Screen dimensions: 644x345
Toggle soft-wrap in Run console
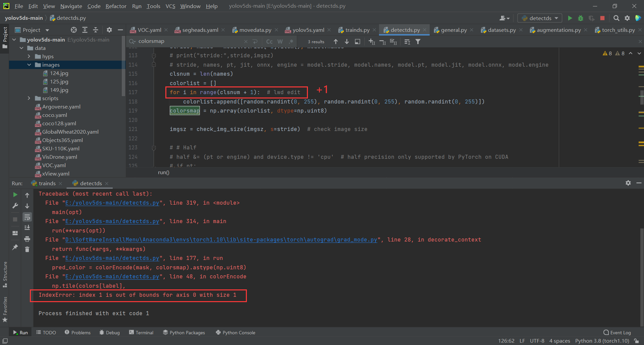(27, 217)
